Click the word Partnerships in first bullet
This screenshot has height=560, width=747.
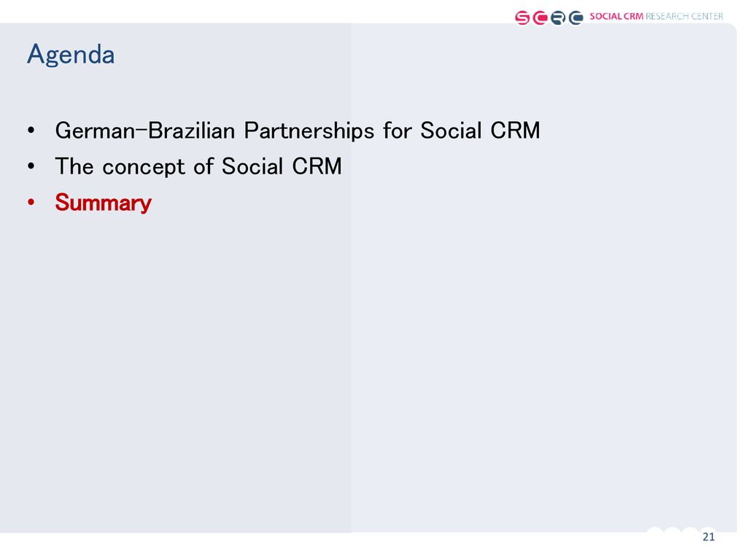(x=309, y=131)
